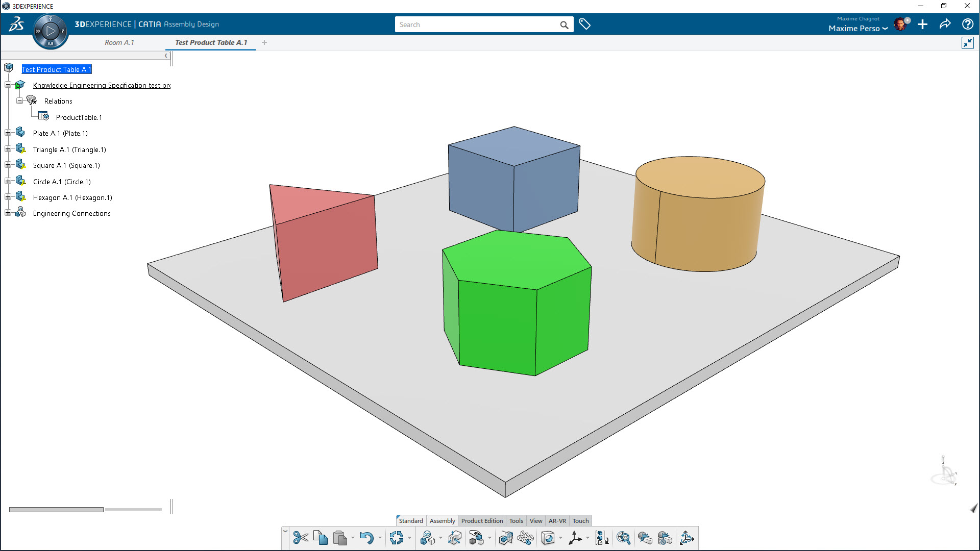This screenshot has height=551, width=980.
Task: Click the Copy icon in the toolbar
Action: click(x=321, y=538)
